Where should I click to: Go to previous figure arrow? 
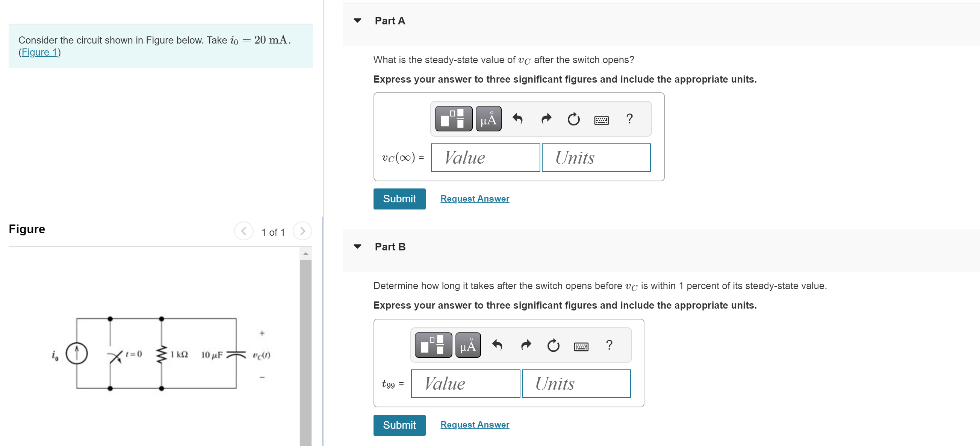coord(244,231)
